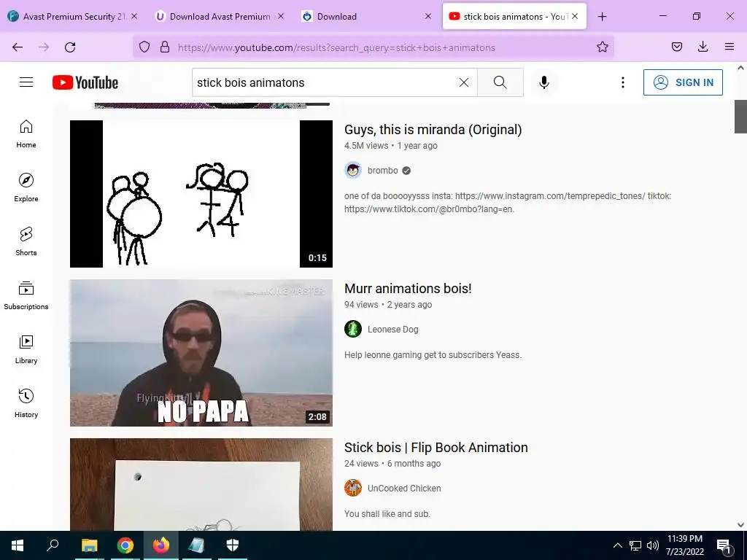
Task: Visit brombo channel name link
Action: point(382,171)
